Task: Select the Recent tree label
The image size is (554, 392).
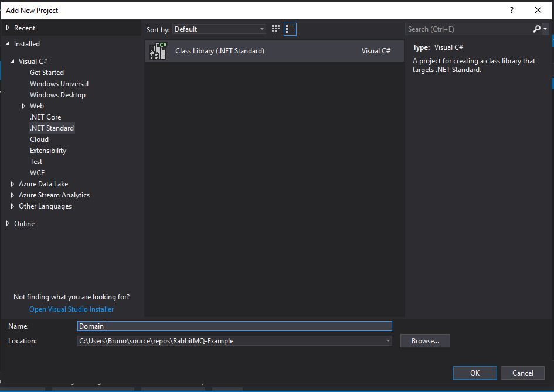Action: (25, 28)
